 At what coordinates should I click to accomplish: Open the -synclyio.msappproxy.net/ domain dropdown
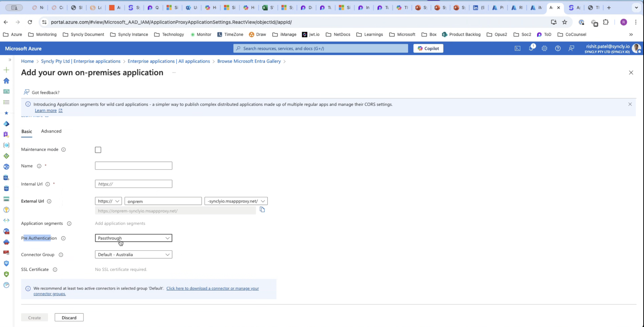pyautogui.click(x=236, y=201)
